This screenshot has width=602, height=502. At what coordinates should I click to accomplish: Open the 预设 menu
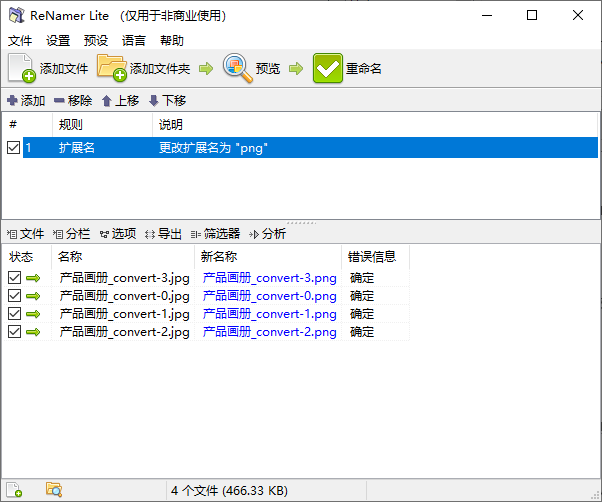[x=96, y=40]
